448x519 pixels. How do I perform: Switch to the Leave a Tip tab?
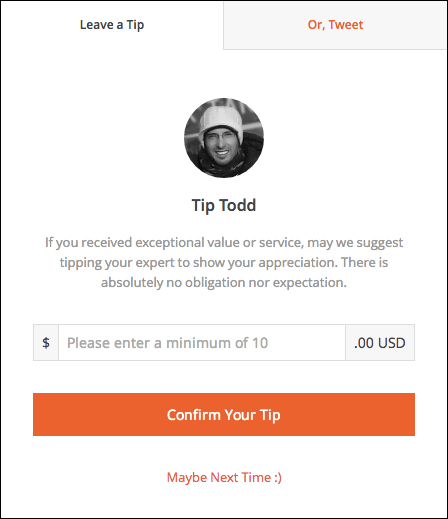(x=112, y=25)
